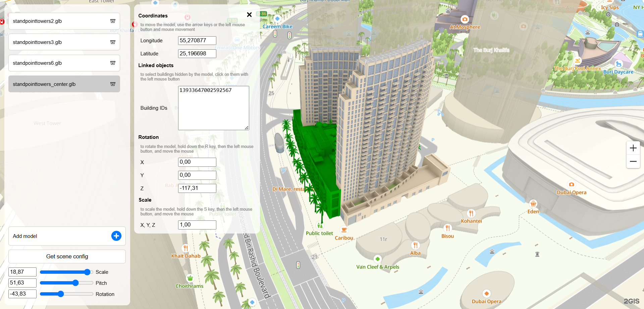
Task: Click the archive icon beside standpointtowers6.glb
Action: (x=113, y=63)
